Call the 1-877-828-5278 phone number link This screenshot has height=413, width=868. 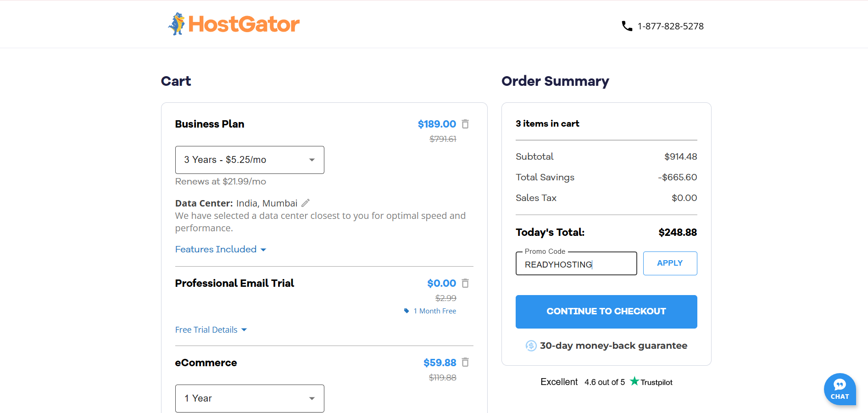670,26
